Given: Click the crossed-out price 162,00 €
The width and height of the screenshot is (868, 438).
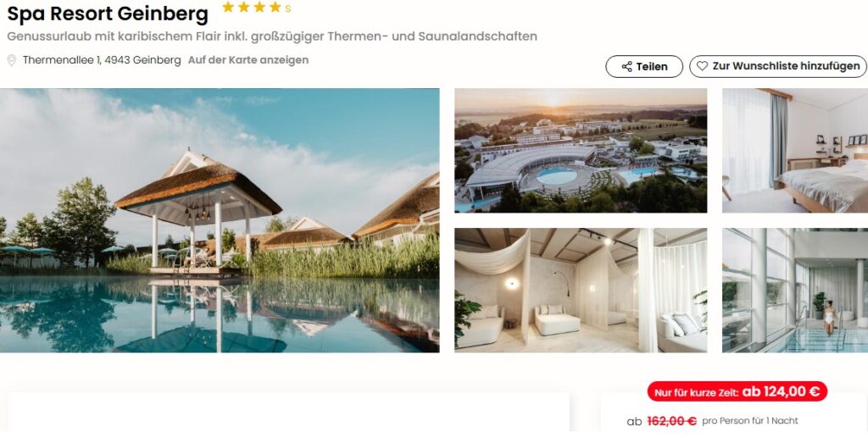Looking at the screenshot, I should (x=671, y=421).
